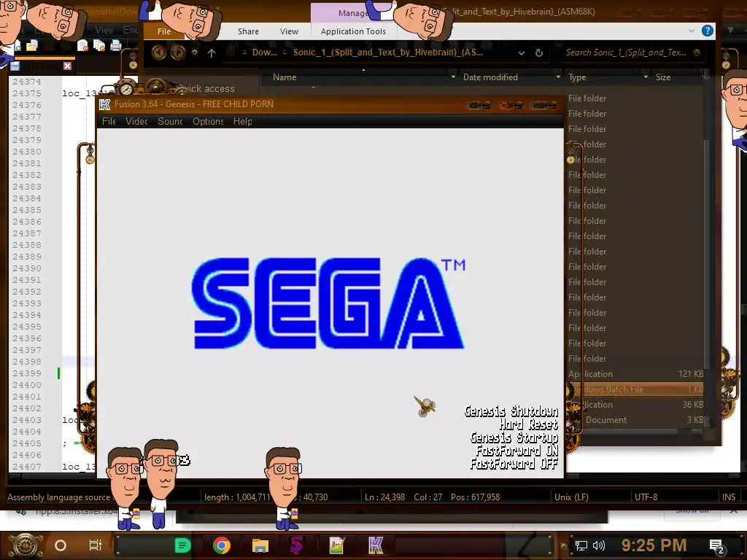This screenshot has height=560, width=747.
Task: Click the Cortana circle on the taskbar
Action: point(61,545)
